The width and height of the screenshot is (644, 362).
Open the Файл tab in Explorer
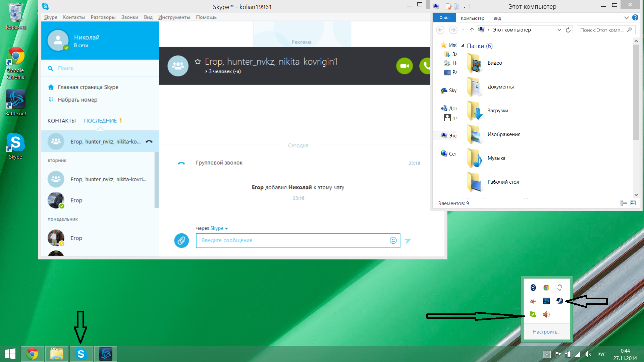[x=444, y=18]
